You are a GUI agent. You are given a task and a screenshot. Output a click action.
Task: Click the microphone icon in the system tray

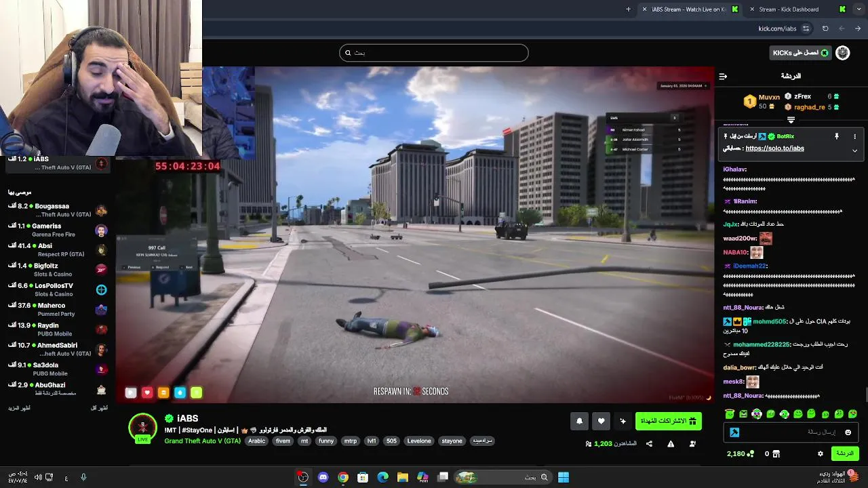click(83, 477)
